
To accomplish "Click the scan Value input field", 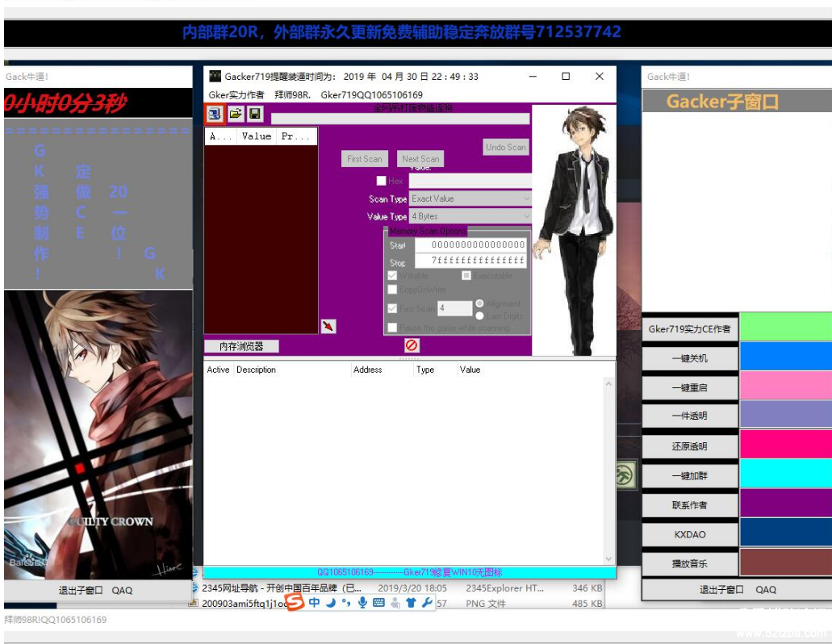I will tap(470, 181).
